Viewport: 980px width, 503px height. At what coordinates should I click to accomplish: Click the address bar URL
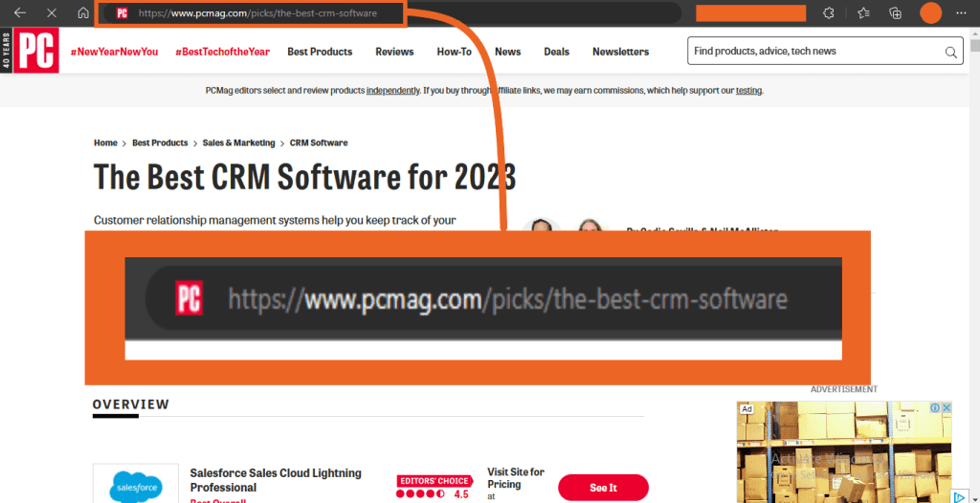(x=257, y=13)
